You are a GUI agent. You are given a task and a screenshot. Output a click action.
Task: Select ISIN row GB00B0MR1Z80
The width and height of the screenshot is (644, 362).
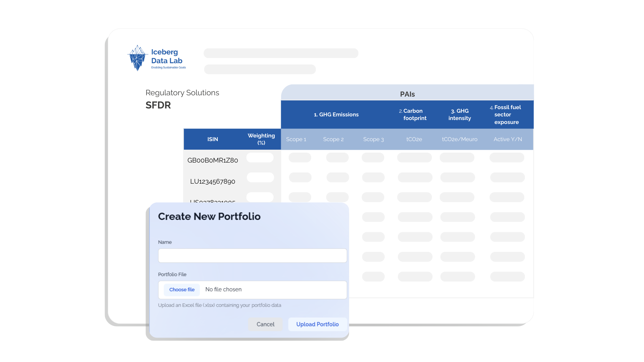(x=212, y=160)
